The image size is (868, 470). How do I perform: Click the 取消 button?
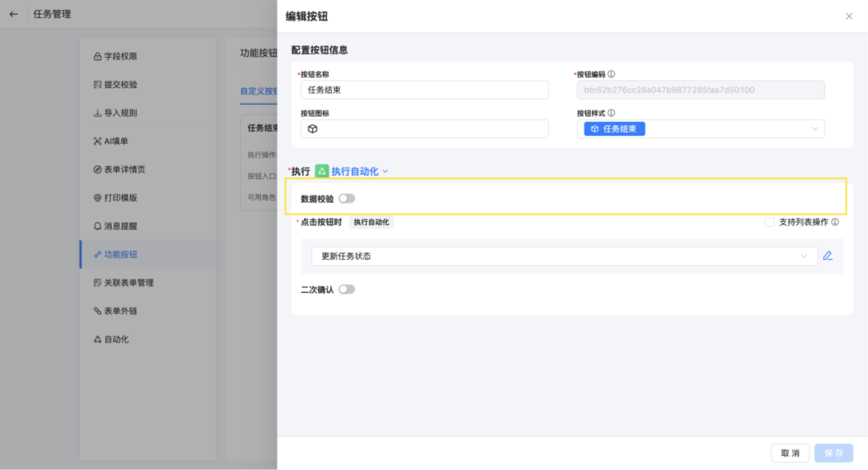(x=790, y=453)
